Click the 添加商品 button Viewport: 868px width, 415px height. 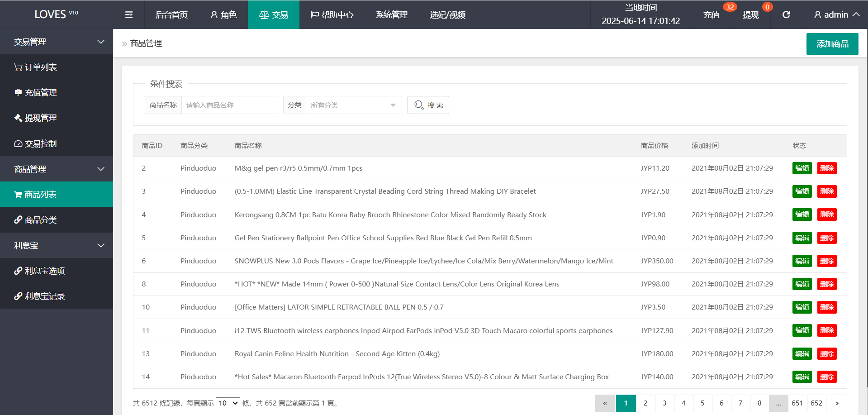pos(832,44)
